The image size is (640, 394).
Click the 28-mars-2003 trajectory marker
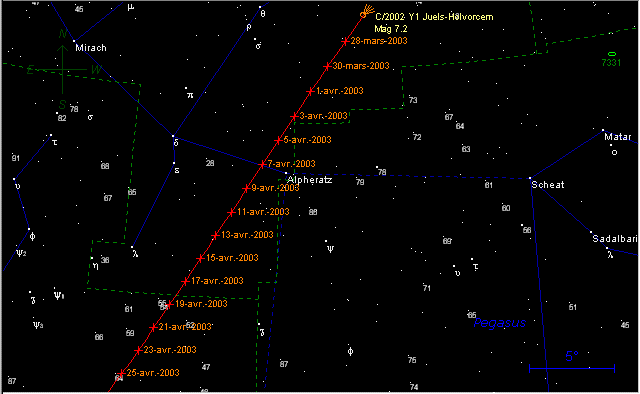[x=345, y=41]
